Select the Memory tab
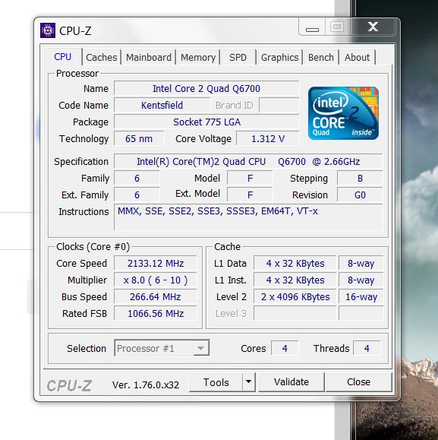438x440 pixels. pos(198,57)
